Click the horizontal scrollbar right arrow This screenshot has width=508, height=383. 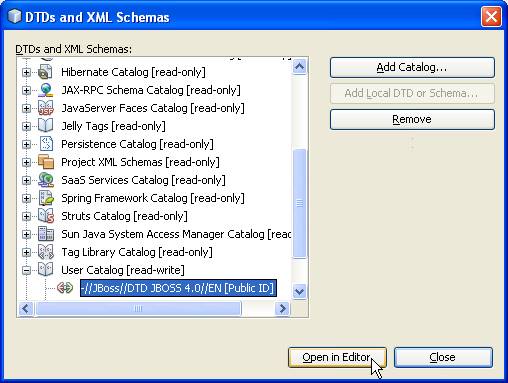[x=283, y=308]
